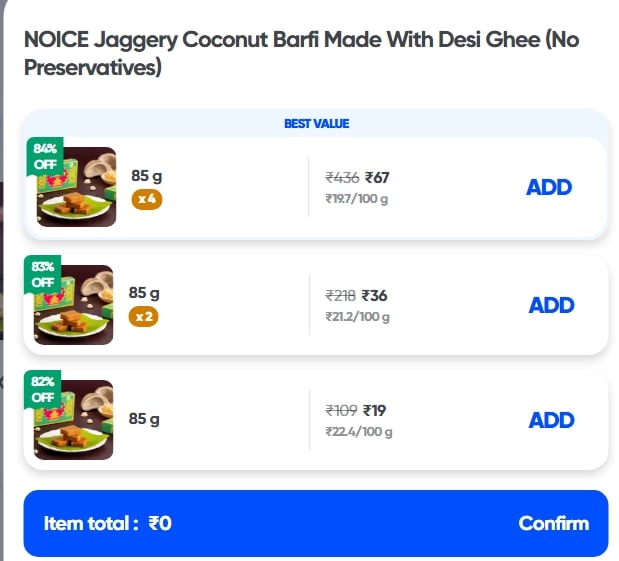Click the BEST VALUE banner label
This screenshot has width=619, height=561.
(x=316, y=124)
